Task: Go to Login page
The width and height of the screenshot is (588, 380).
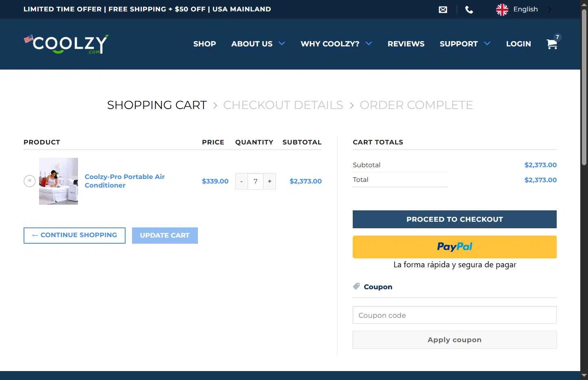Action: [x=519, y=44]
